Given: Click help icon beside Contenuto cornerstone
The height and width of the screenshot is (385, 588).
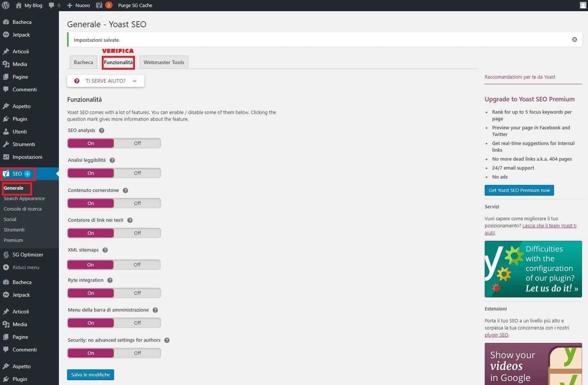Looking at the screenshot, I should tap(125, 190).
